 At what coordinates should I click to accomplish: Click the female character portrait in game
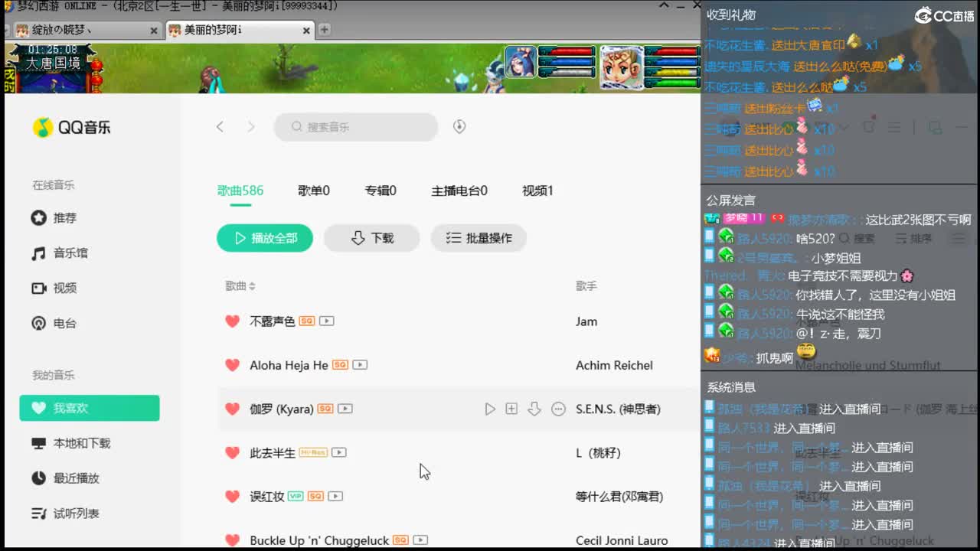(520, 63)
